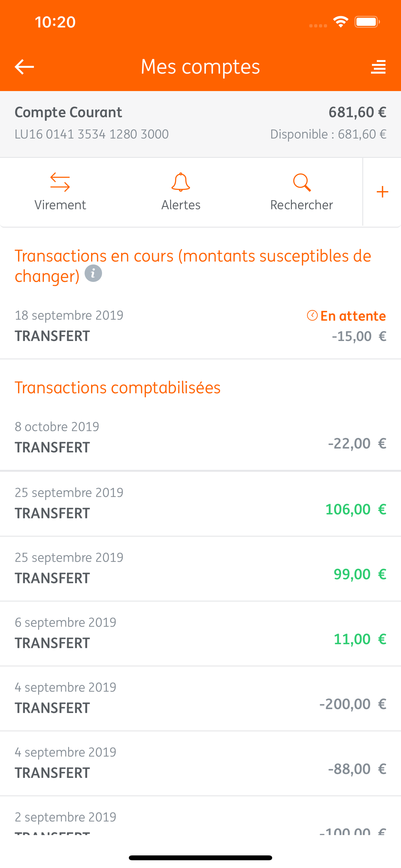Tap the Virement transfer arrows icon
Viewport: 401px width, 868px height.
[60, 182]
